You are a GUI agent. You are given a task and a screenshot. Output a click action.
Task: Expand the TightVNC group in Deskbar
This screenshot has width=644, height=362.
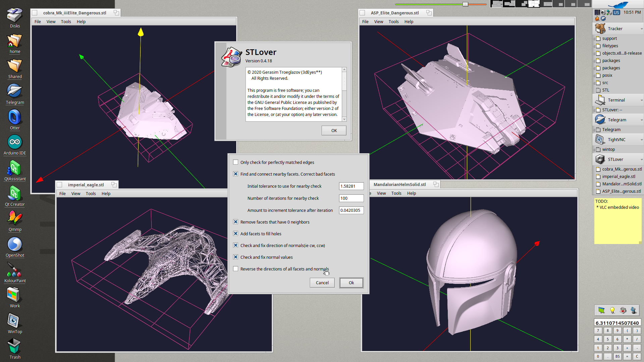click(642, 140)
